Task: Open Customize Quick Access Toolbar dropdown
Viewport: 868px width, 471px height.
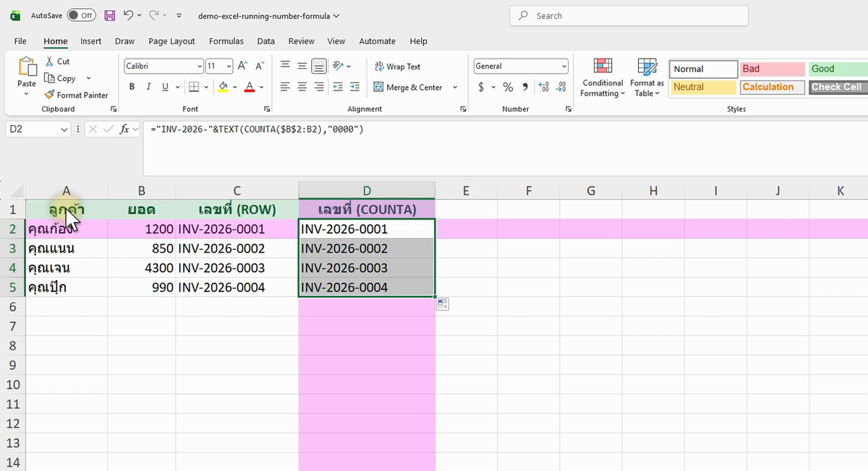Action: point(179,15)
